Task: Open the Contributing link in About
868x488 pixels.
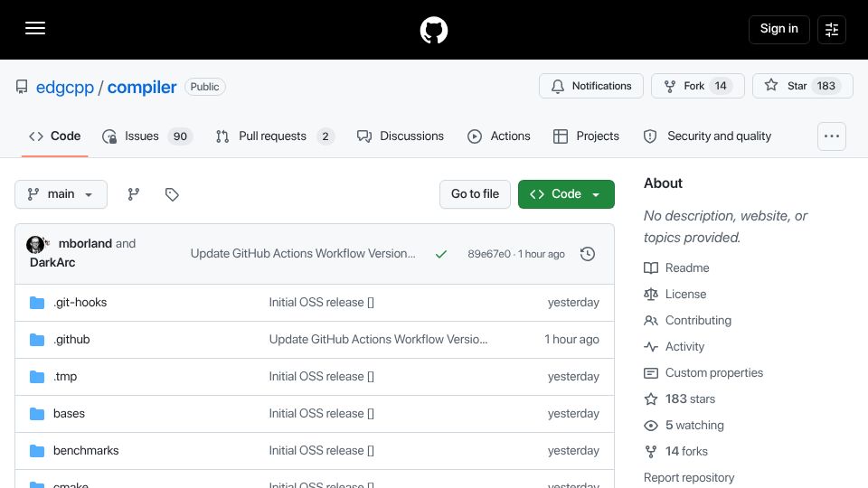Action: 687,320
